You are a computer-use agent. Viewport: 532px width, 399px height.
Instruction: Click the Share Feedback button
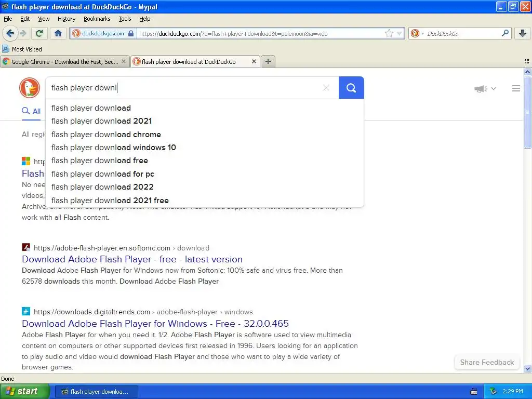click(x=487, y=362)
